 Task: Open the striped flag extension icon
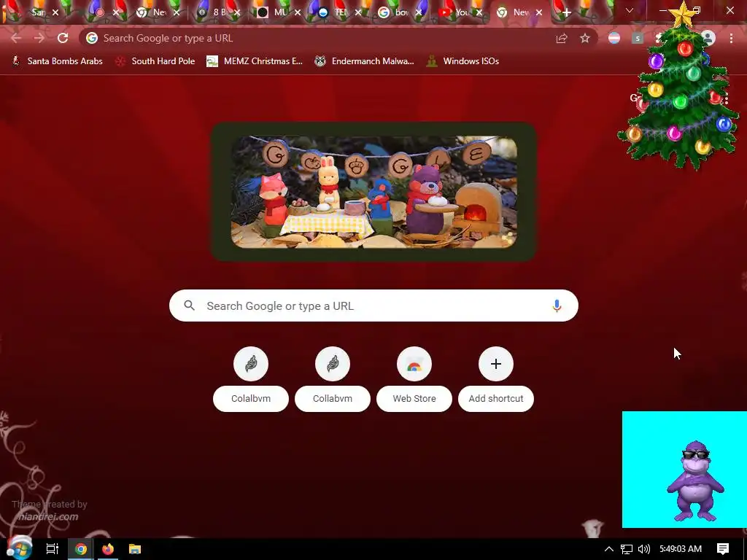click(614, 38)
